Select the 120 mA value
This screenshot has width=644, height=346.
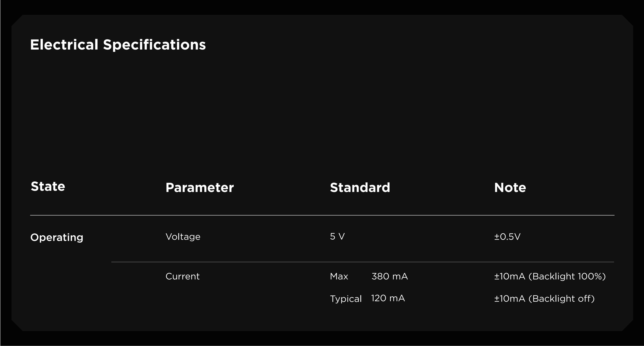[388, 298]
